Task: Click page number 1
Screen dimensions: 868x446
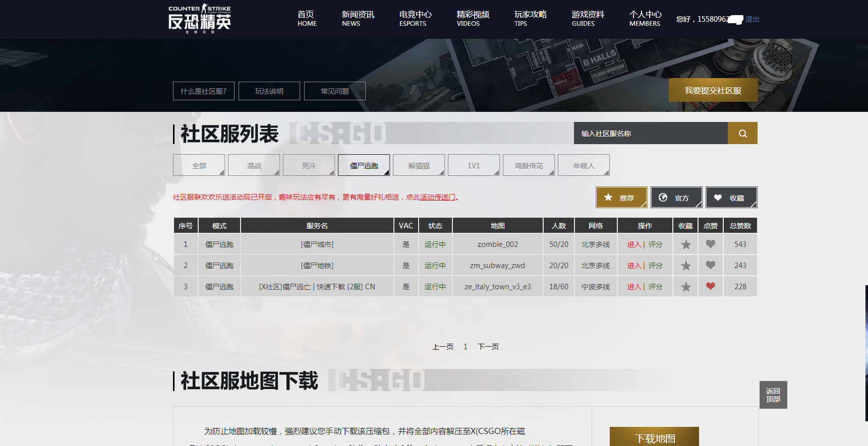Action: pos(466,347)
